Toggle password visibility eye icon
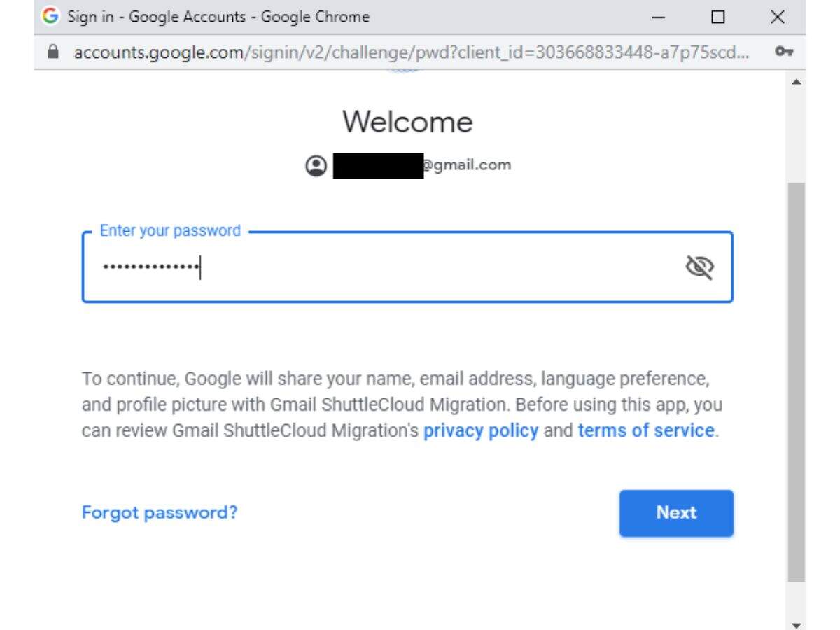Screen dimensions: 840x630 click(699, 267)
